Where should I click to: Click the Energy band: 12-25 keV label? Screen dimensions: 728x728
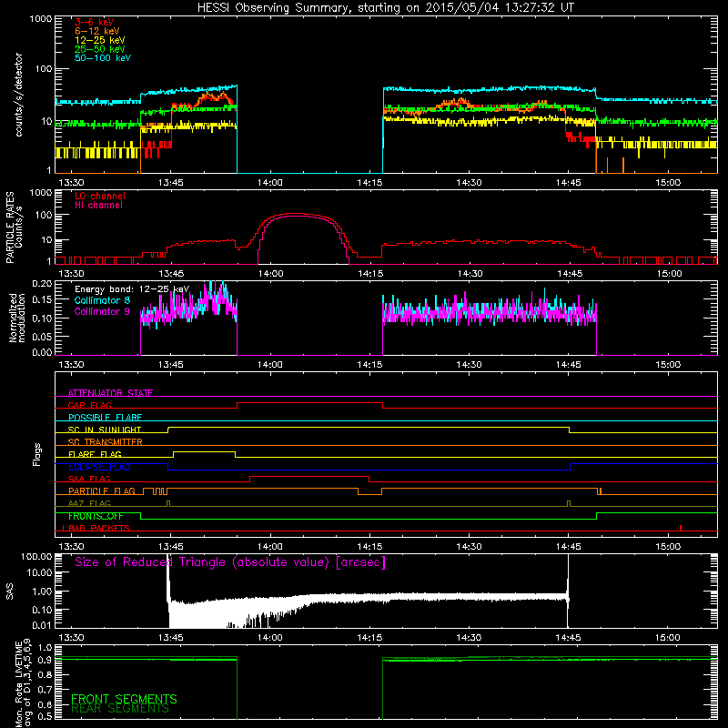132,289
